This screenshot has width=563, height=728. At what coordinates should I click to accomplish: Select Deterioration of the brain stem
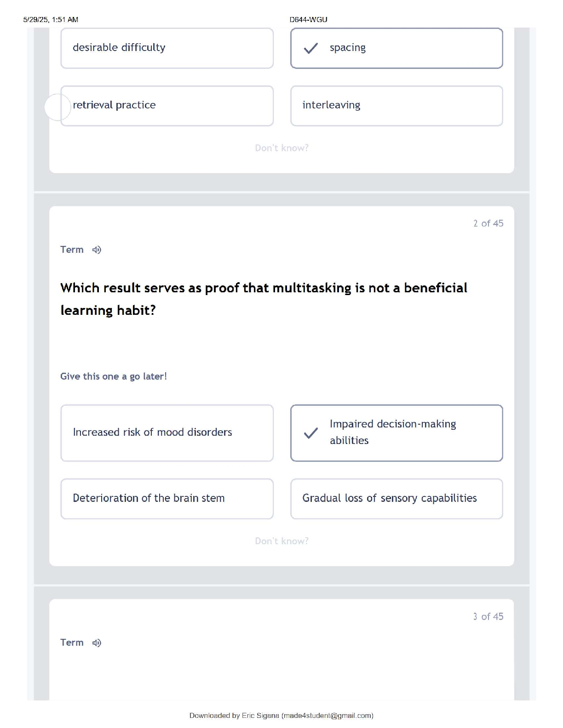point(167,499)
